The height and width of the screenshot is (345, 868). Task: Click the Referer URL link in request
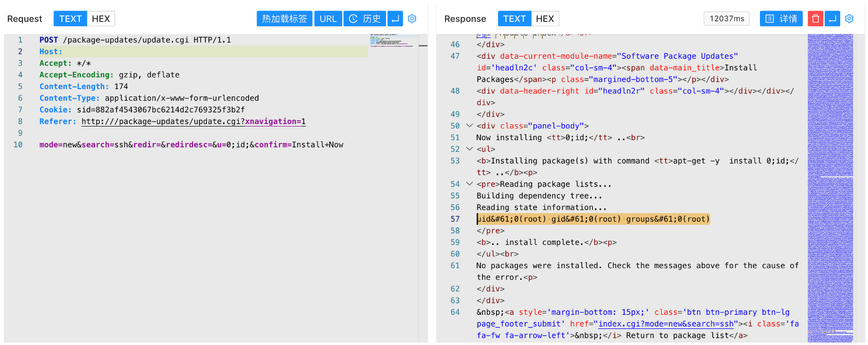coord(193,122)
